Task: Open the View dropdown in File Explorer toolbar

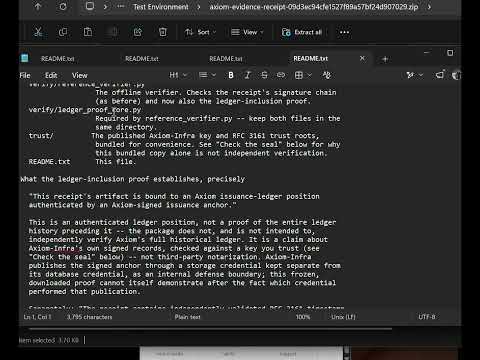Action: (247, 32)
